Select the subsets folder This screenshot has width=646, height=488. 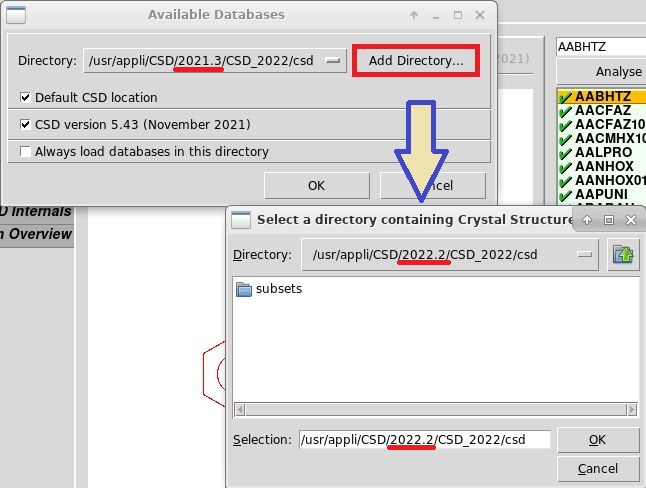tap(269, 289)
